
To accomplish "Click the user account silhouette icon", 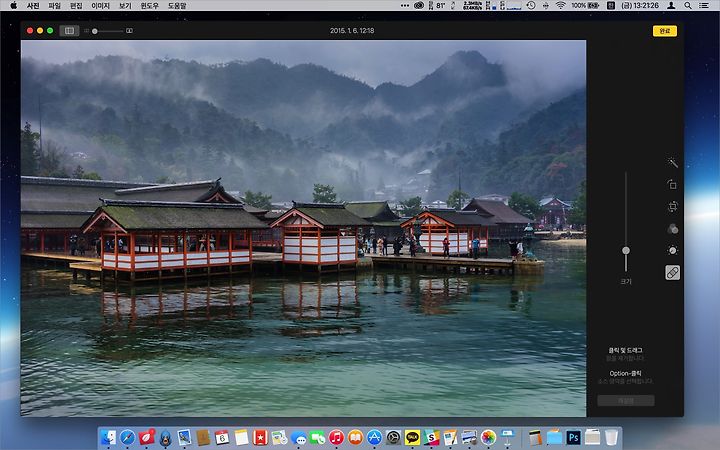I will (x=671, y=6).
